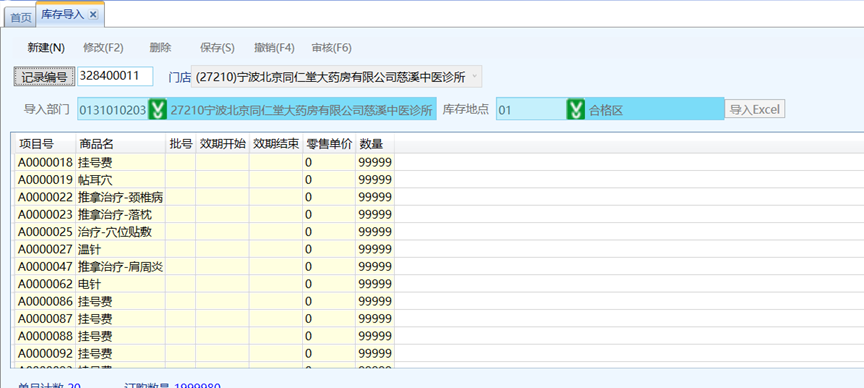
Task: Focus the record number field 328400011
Action: tap(115, 77)
